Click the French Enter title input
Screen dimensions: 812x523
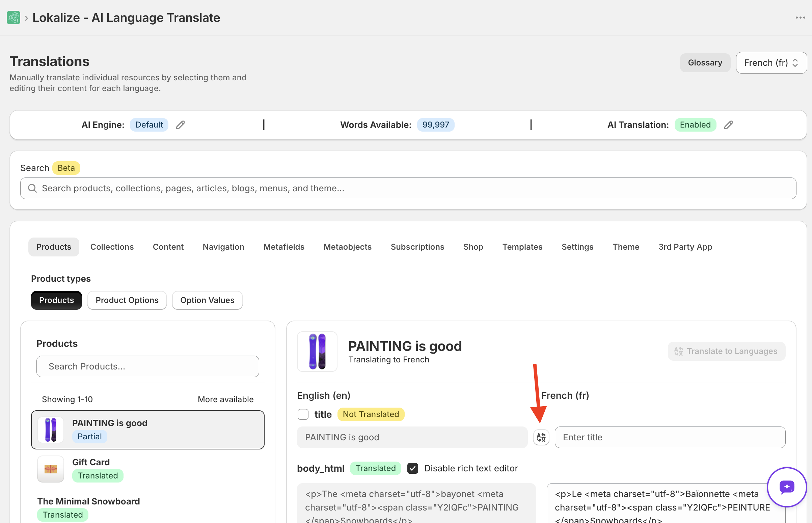670,437
